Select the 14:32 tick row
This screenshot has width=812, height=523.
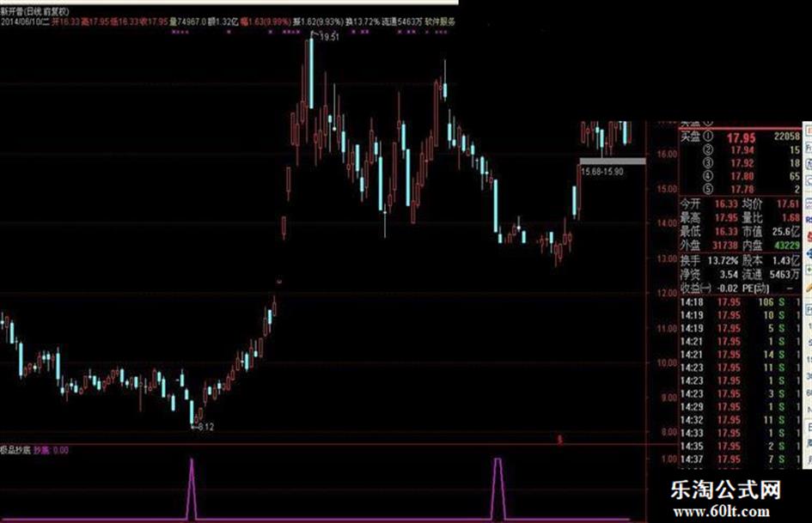tap(740, 420)
